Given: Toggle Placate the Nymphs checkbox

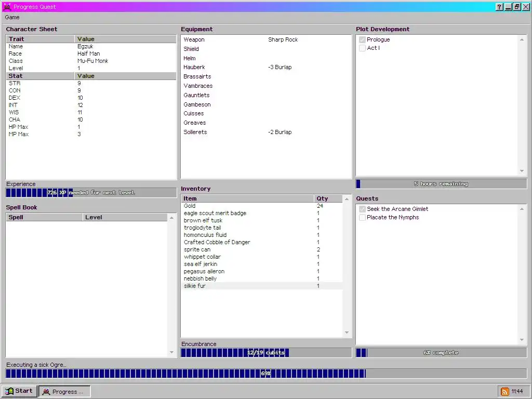Looking at the screenshot, I should pos(362,218).
